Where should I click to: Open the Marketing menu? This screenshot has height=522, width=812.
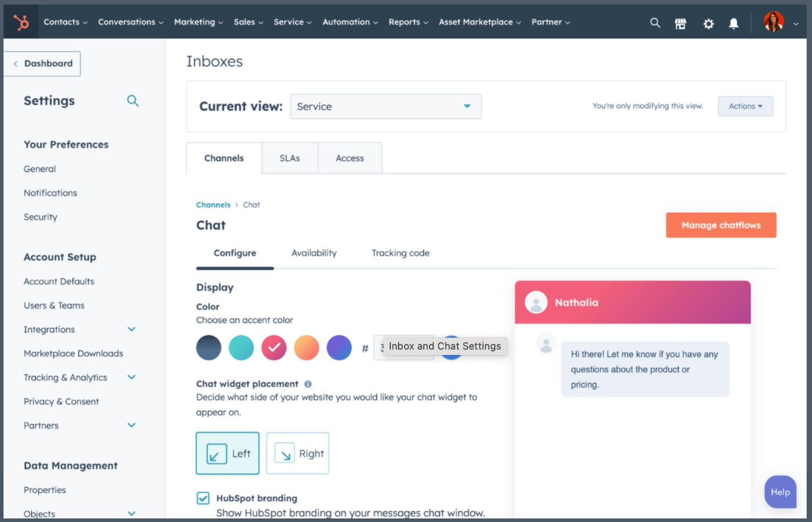(x=198, y=22)
